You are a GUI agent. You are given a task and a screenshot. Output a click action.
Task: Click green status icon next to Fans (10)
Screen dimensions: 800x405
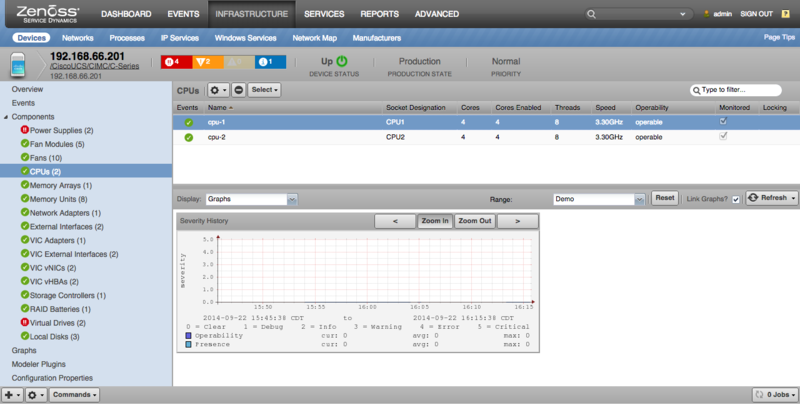pos(24,157)
